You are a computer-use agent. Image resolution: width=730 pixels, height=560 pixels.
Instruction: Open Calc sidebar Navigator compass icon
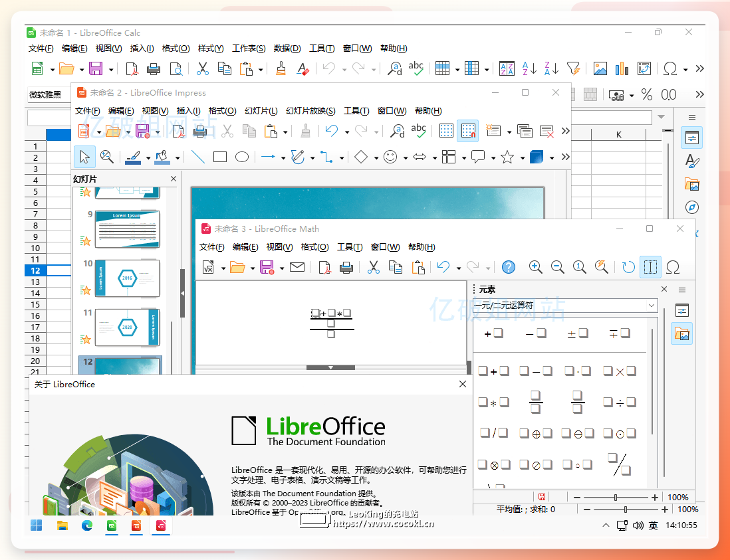[692, 207]
